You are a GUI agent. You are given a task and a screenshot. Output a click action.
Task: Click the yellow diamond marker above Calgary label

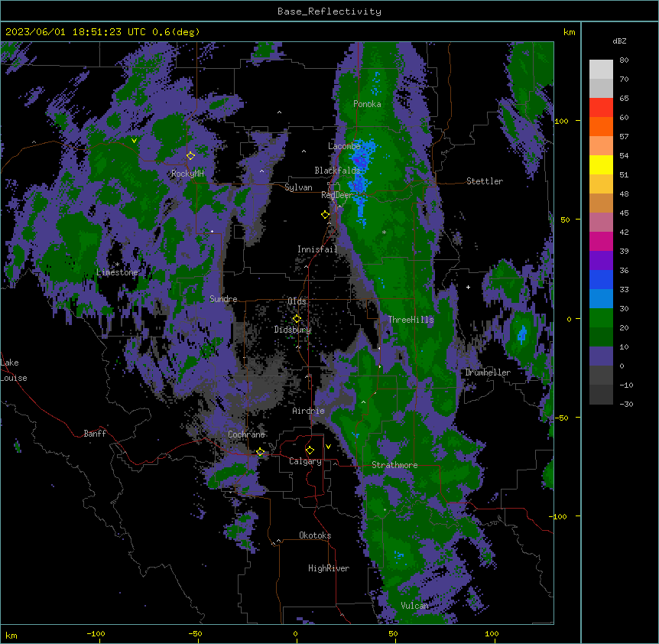[x=310, y=450]
